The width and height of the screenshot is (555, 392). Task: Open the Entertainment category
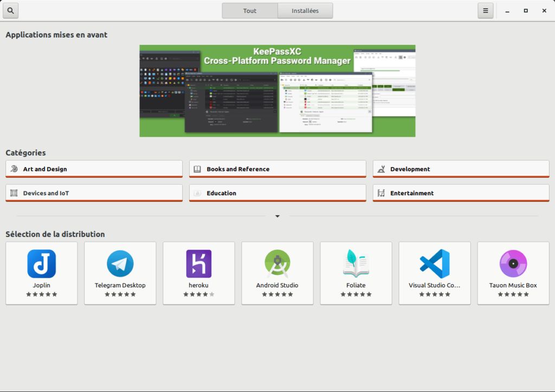[x=460, y=193]
